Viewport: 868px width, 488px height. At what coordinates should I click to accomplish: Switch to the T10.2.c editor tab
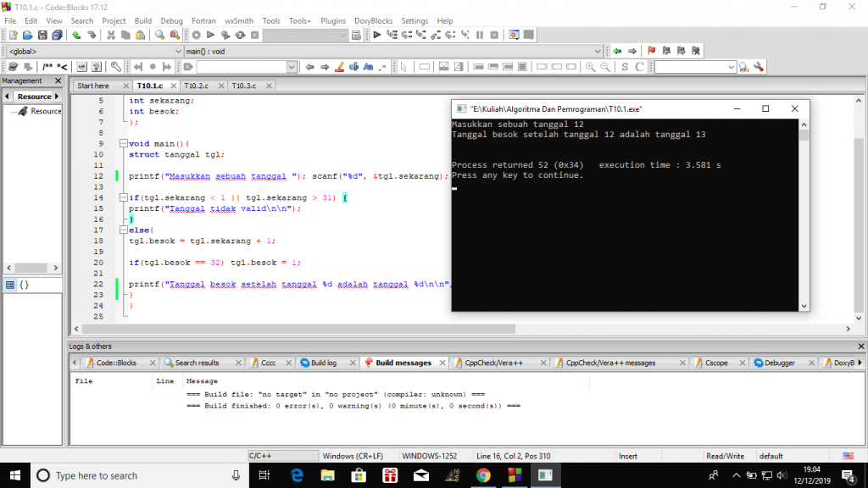[x=196, y=86]
